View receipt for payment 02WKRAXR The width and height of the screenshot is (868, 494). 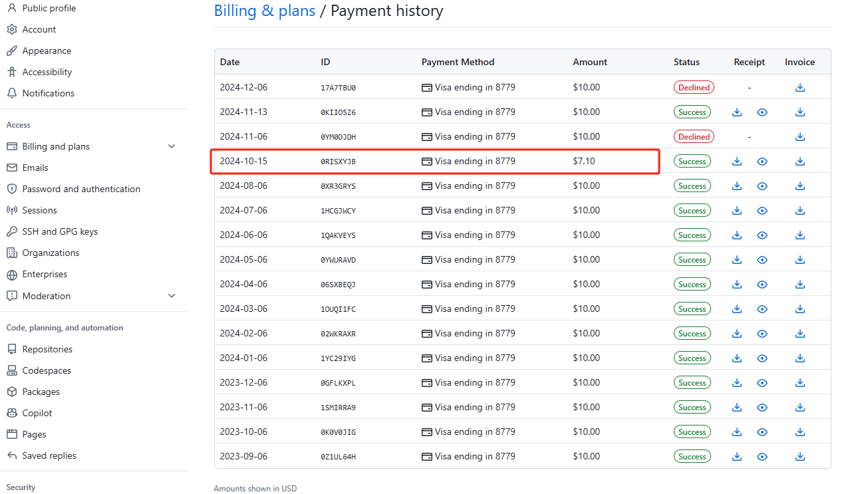click(762, 334)
